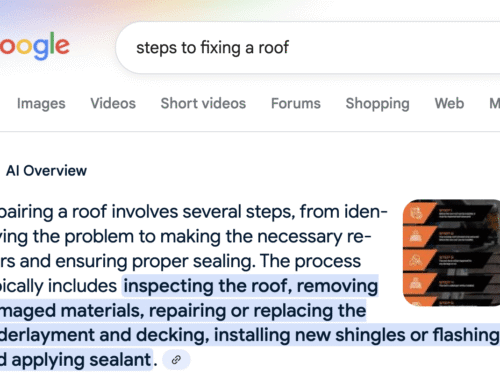Click highlighted text 'inspecting the roof, removing'
The height and width of the screenshot is (383, 500).
tap(251, 286)
